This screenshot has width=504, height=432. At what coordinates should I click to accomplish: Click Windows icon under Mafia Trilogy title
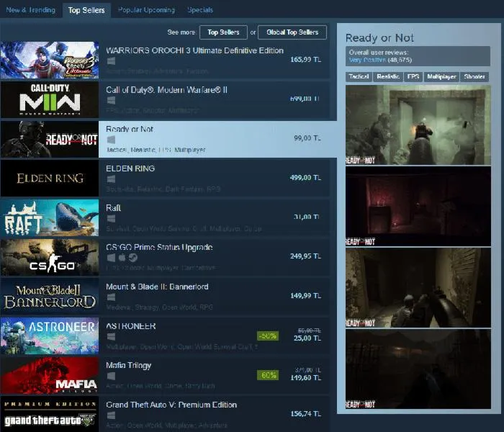pos(111,376)
